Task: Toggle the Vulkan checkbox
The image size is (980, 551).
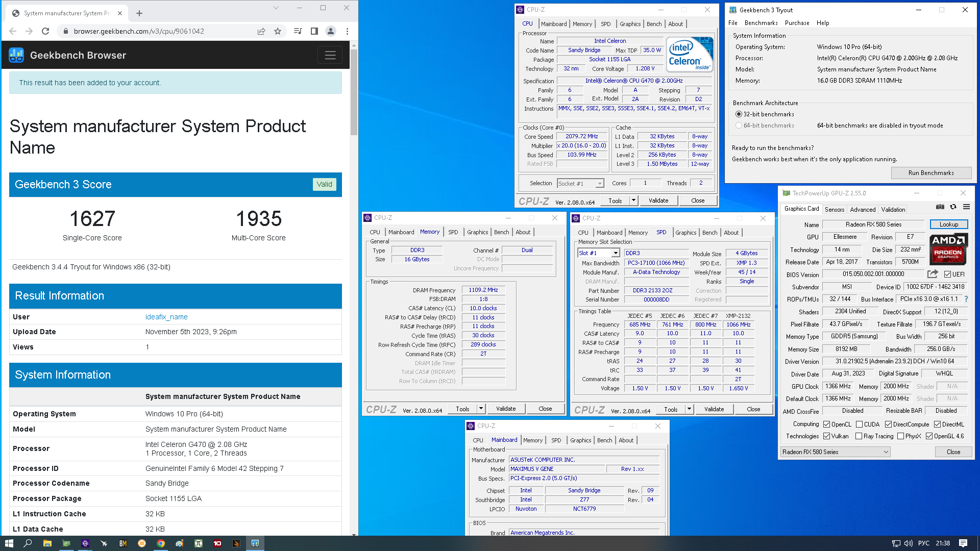Action: tap(826, 436)
